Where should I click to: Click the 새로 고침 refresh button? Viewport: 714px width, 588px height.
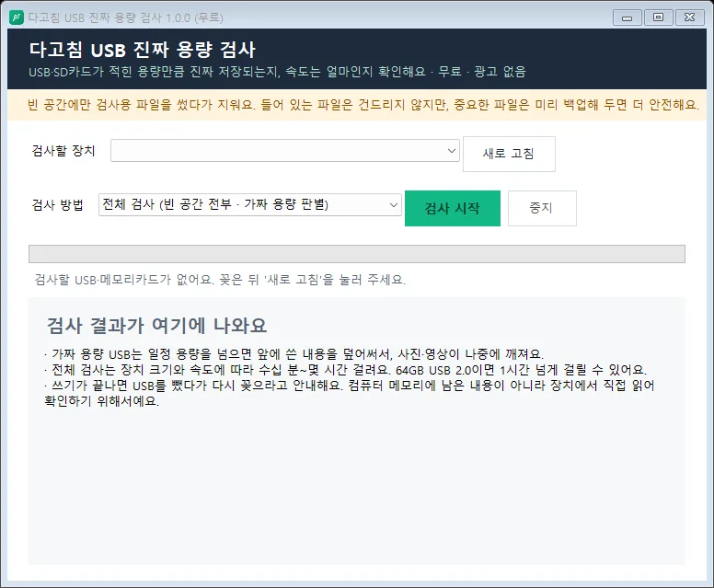[x=509, y=154]
